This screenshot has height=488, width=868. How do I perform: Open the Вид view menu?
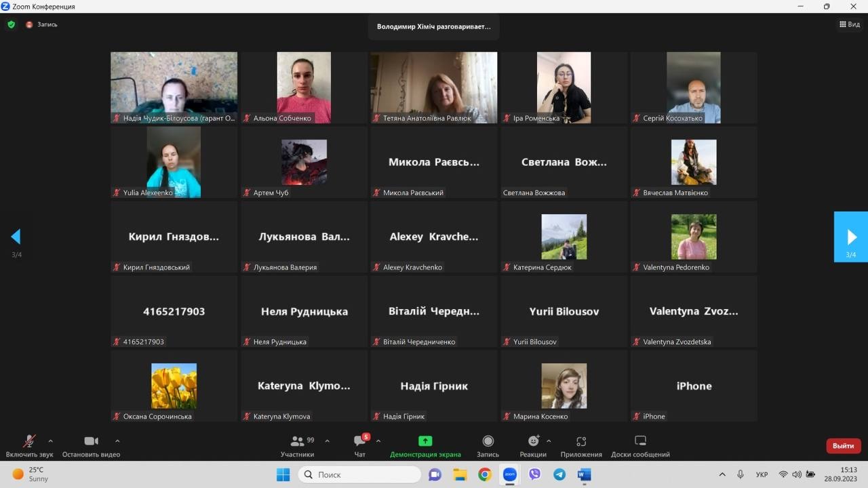[850, 24]
